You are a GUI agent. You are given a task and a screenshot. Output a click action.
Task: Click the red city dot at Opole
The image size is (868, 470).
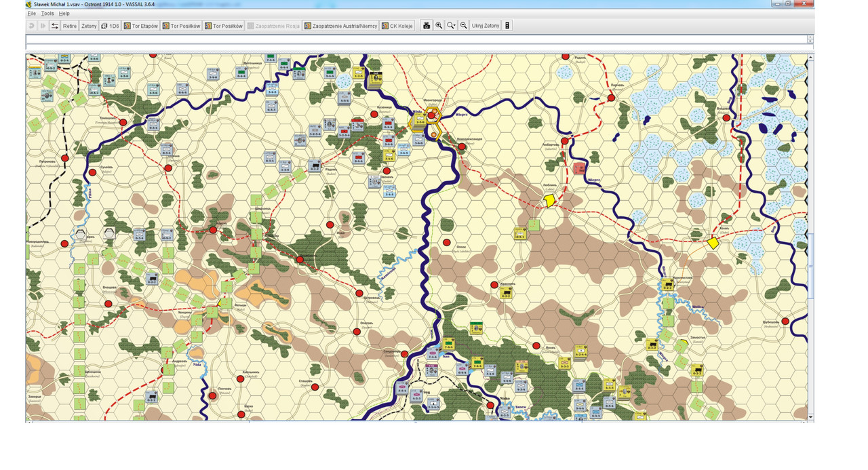(447, 242)
